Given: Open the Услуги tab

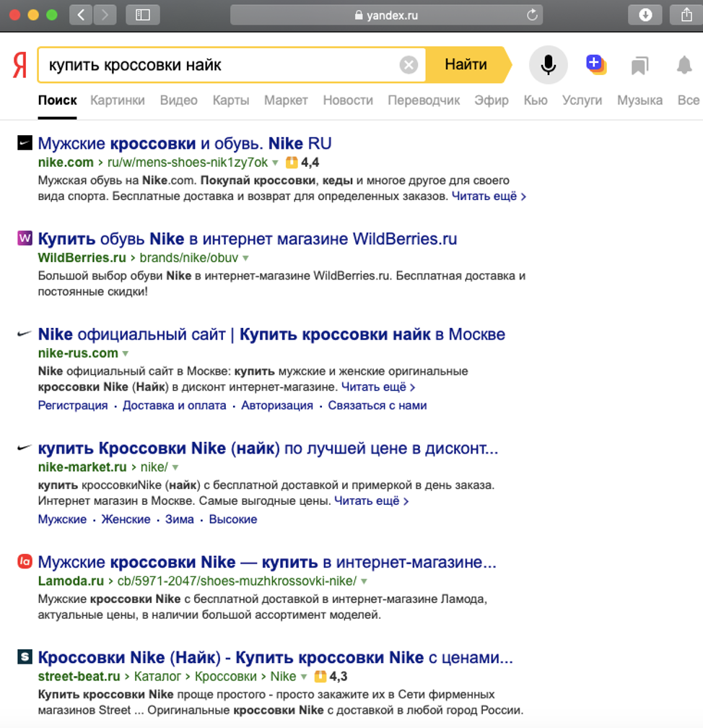Looking at the screenshot, I should [582, 100].
